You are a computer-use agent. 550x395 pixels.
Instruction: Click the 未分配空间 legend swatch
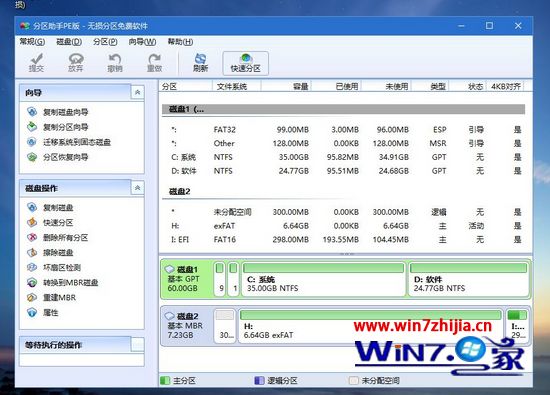pyautogui.click(x=354, y=380)
